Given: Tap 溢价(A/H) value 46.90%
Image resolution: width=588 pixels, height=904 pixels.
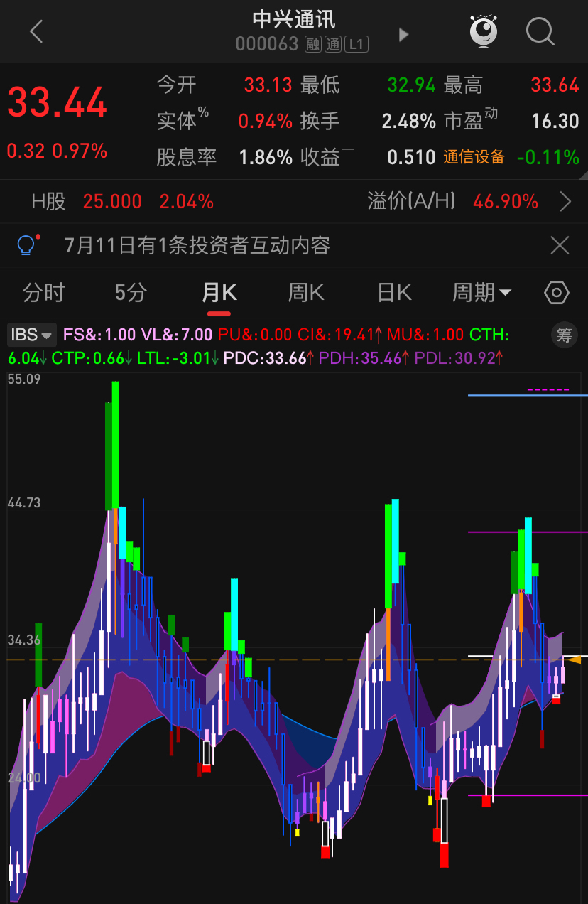Looking at the screenshot, I should (x=506, y=202).
